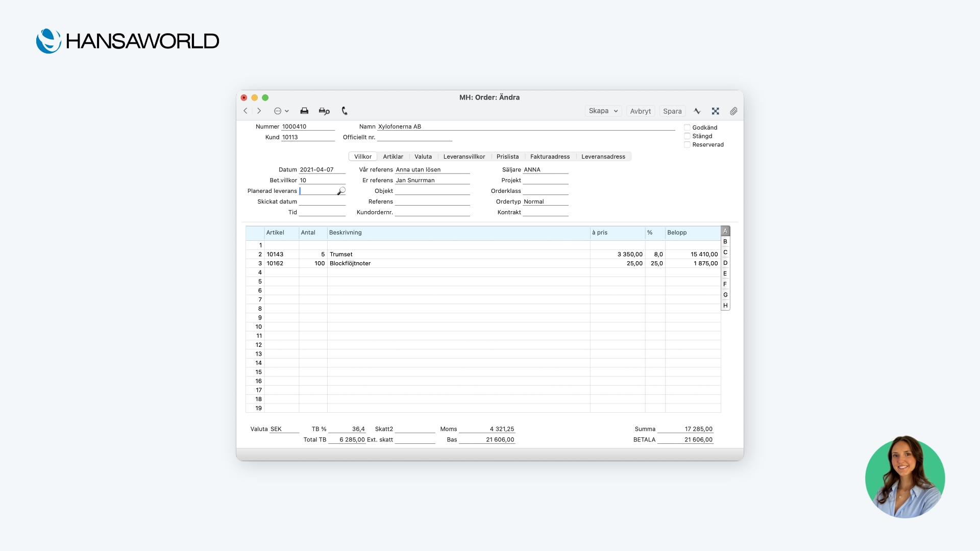Click the Namn field
The width and height of the screenshot is (980, 551).
[526, 127]
